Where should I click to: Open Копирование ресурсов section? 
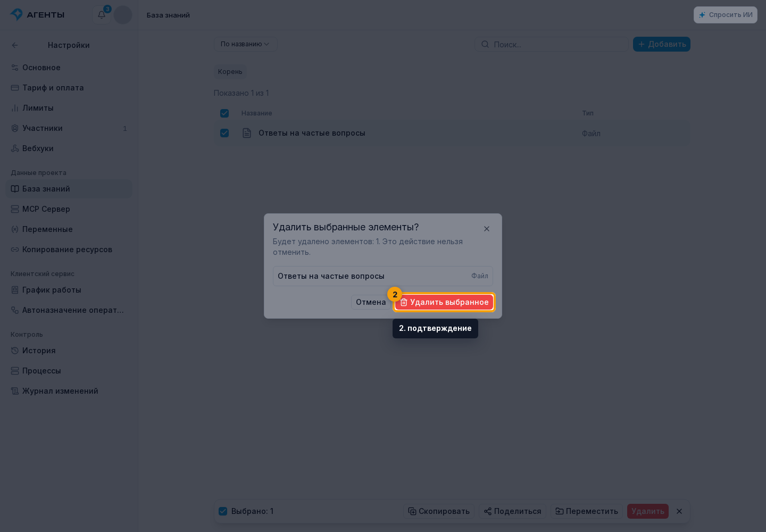pyautogui.click(x=69, y=250)
